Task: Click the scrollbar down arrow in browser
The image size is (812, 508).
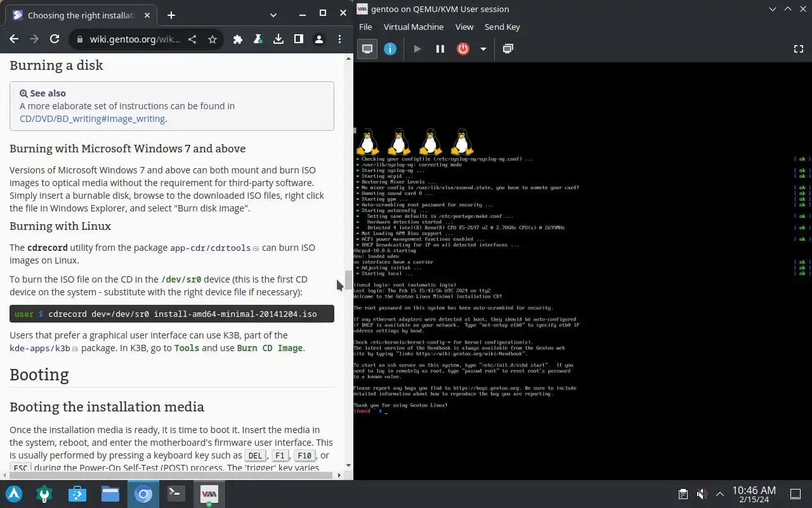Action: [x=348, y=465]
